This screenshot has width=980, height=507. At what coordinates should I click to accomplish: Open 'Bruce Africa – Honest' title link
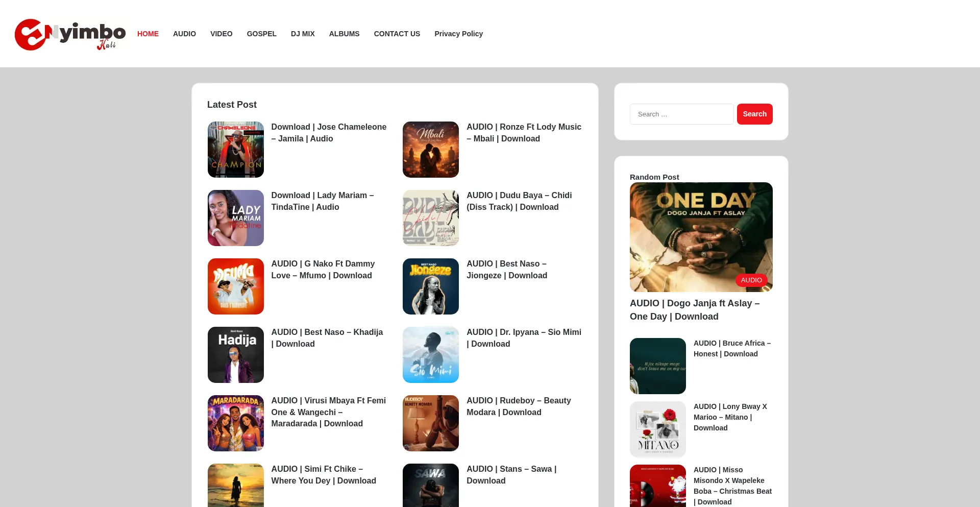click(x=732, y=349)
